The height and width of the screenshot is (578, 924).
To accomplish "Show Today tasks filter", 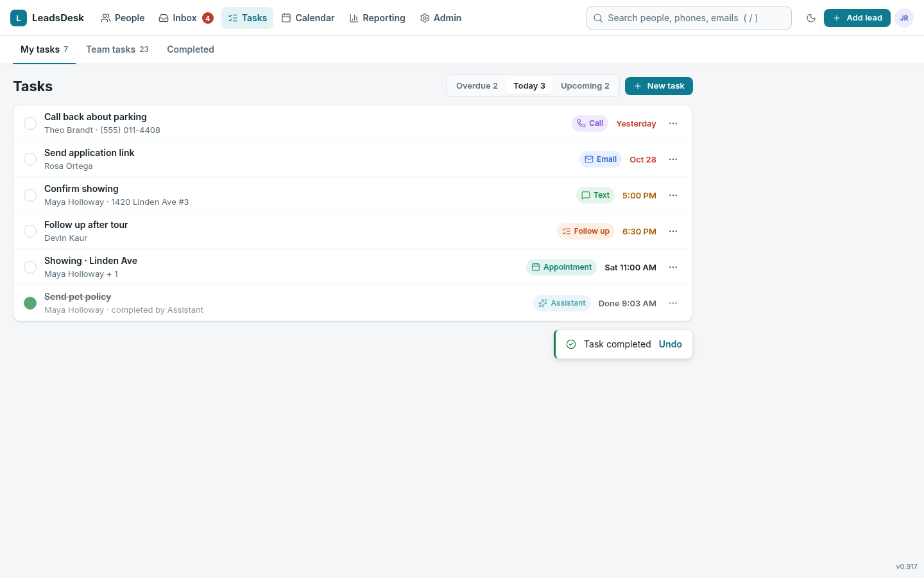I will (x=529, y=86).
